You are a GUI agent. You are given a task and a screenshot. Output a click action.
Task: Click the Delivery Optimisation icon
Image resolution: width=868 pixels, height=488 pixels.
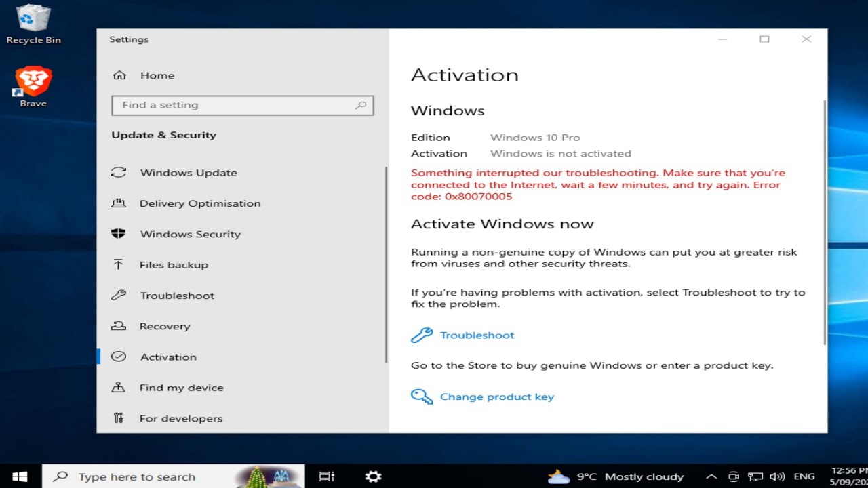pyautogui.click(x=119, y=203)
